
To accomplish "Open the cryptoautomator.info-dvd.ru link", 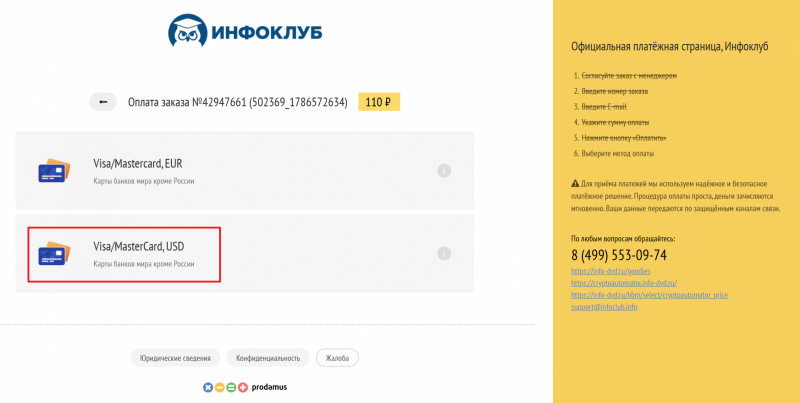I will [x=624, y=283].
